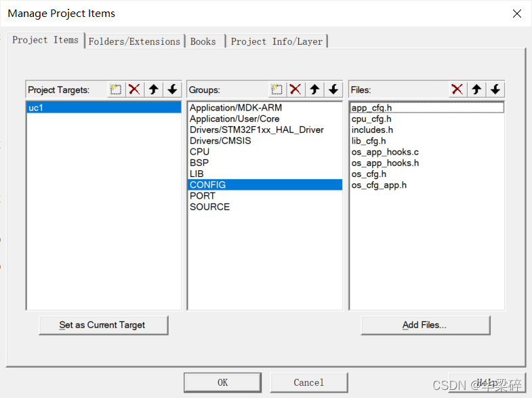The image size is (532, 398).
Task: Move the selected group up
Action: 314,89
